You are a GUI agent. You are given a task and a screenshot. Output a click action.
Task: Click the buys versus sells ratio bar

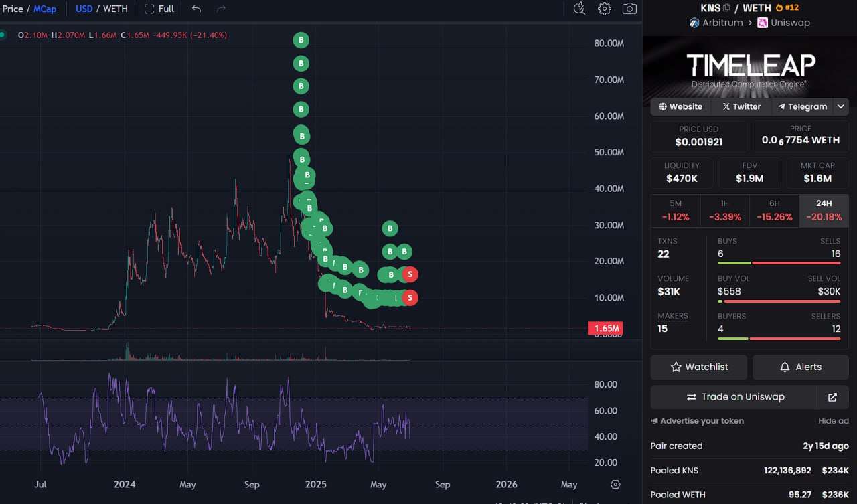pos(779,263)
